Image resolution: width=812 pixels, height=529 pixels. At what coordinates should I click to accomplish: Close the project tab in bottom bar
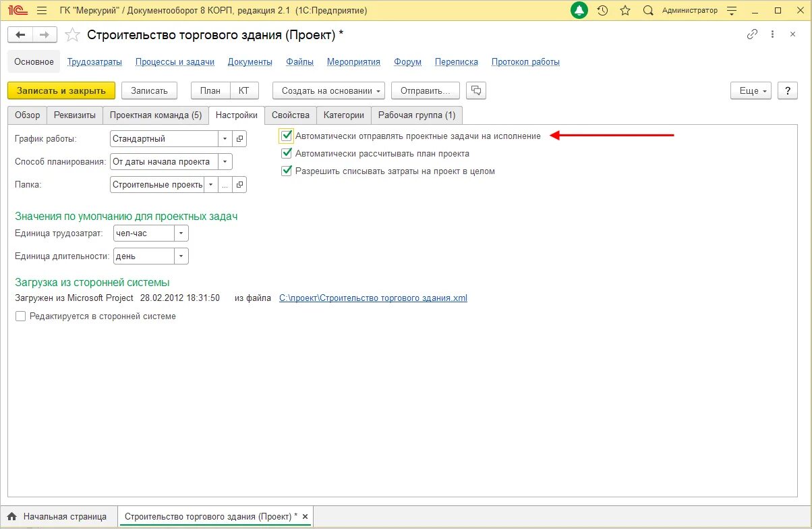[305, 517]
